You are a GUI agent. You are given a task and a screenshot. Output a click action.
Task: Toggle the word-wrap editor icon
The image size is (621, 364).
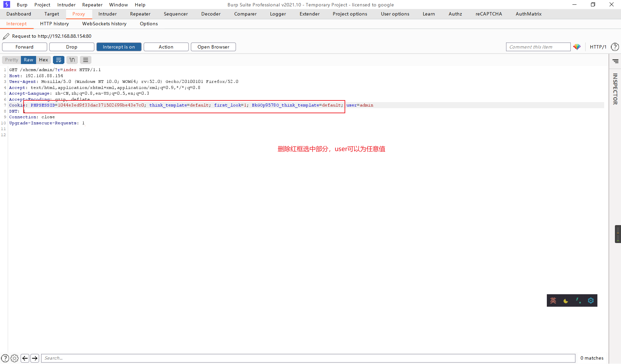(59, 60)
